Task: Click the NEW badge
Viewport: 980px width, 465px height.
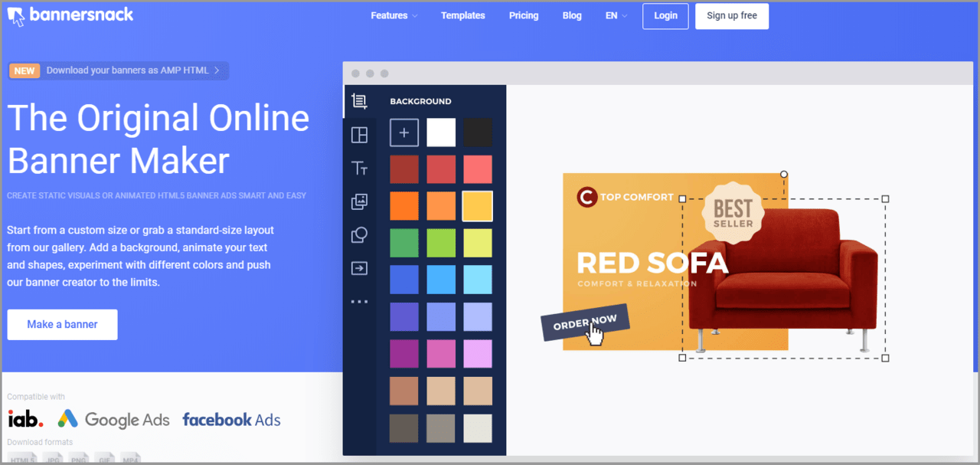Action: tap(24, 70)
